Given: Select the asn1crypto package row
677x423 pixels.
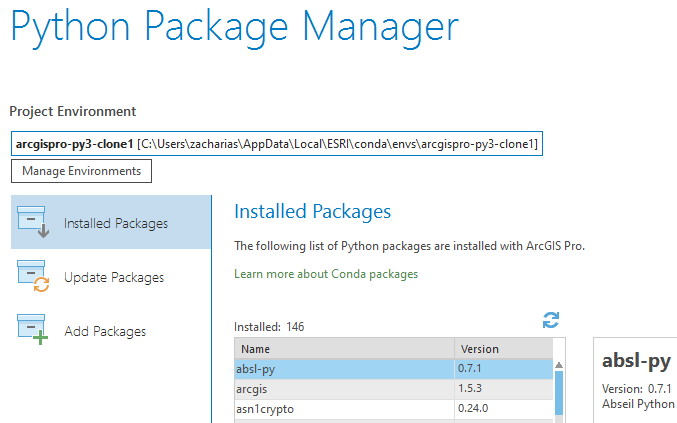Looking at the screenshot, I should tap(394, 409).
